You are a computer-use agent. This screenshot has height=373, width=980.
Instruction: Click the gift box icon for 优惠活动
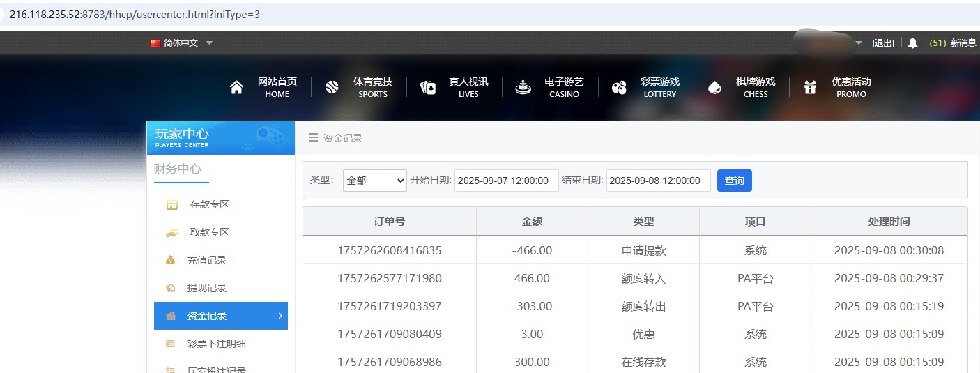coord(810,88)
